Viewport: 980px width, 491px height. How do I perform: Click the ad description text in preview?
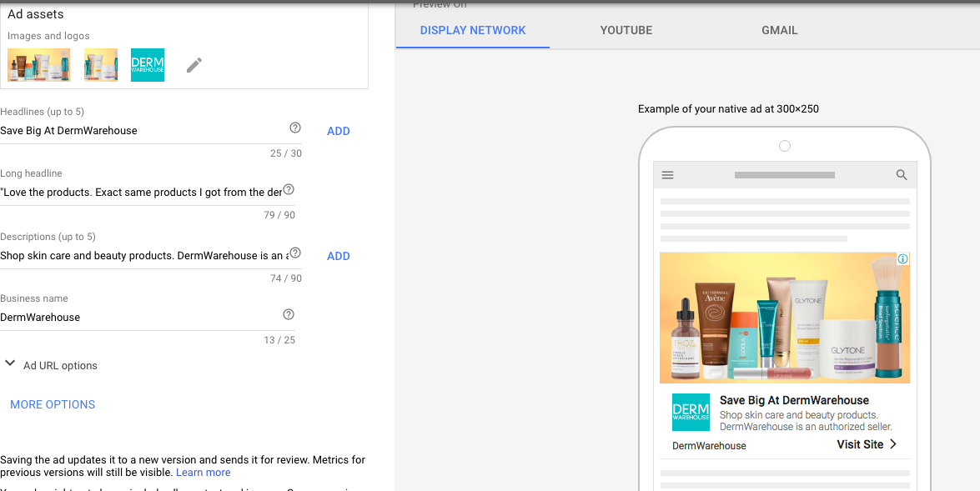(x=806, y=421)
